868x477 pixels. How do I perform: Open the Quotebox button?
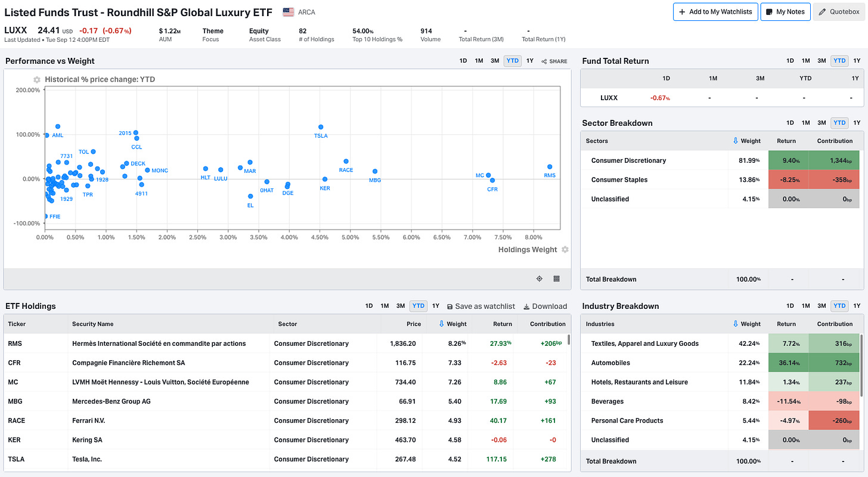pyautogui.click(x=839, y=12)
